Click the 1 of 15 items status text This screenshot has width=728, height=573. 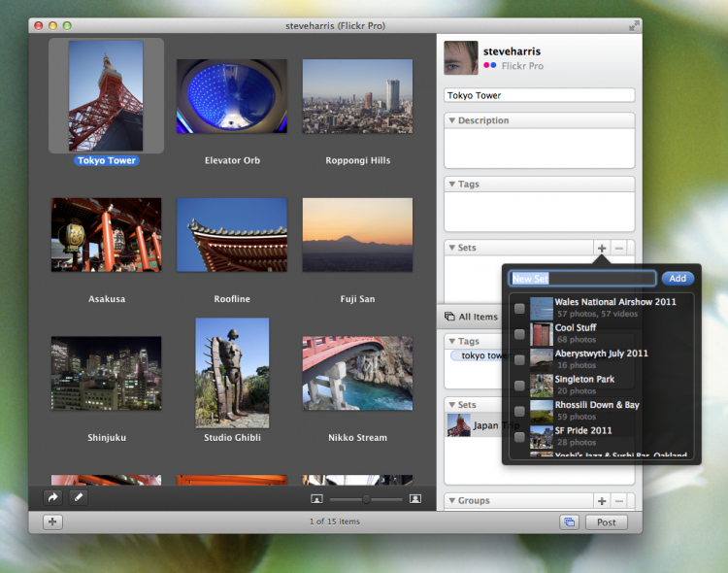[x=335, y=522]
